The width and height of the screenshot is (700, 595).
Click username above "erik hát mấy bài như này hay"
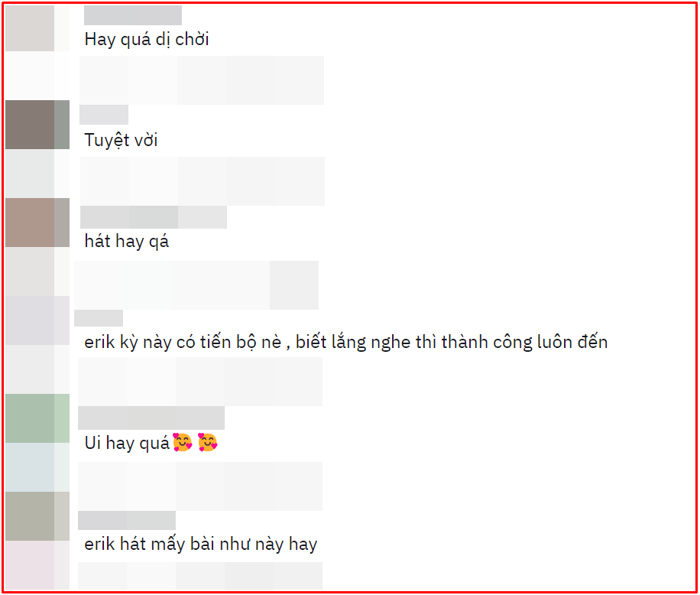[x=127, y=520]
